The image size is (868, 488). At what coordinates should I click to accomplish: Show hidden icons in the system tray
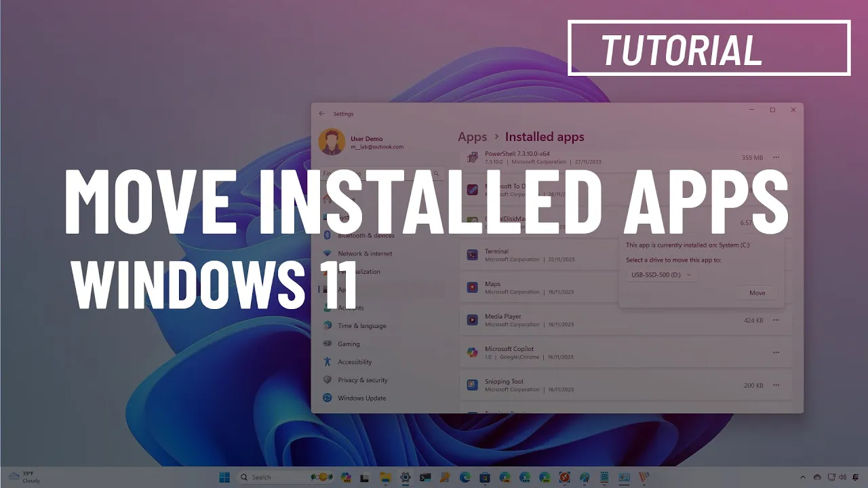[803, 477]
